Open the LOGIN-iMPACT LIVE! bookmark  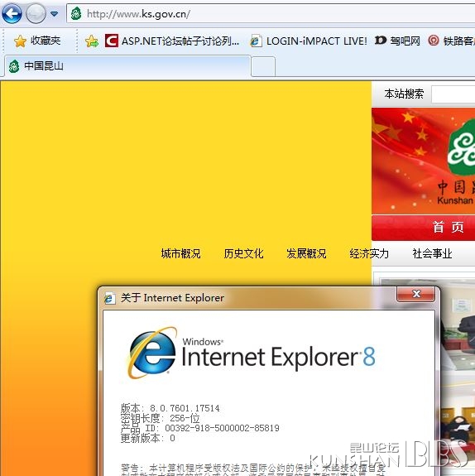[x=309, y=41]
